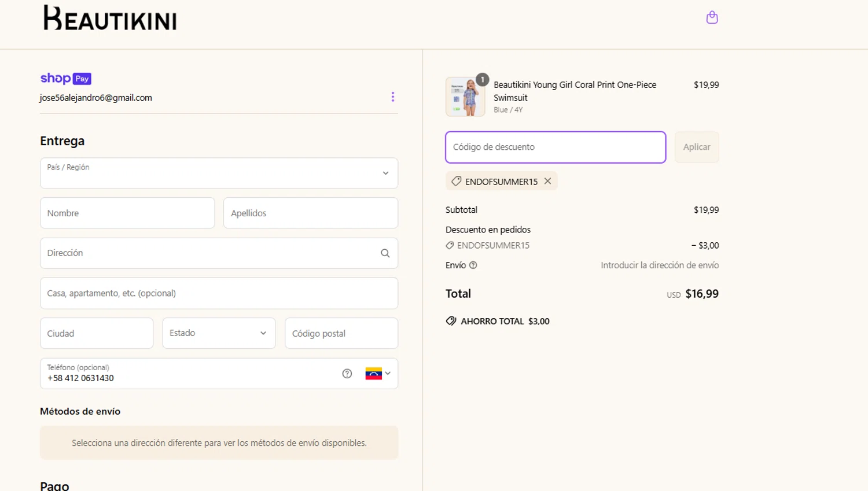Image resolution: width=868 pixels, height=491 pixels.
Task: Click the tag icon beside AHORRO TOTAL
Action: click(451, 321)
